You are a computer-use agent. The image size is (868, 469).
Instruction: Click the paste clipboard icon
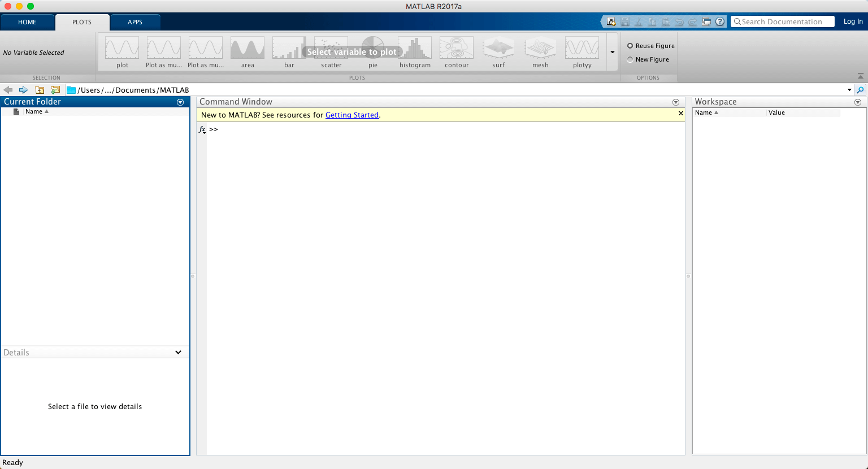tap(666, 21)
